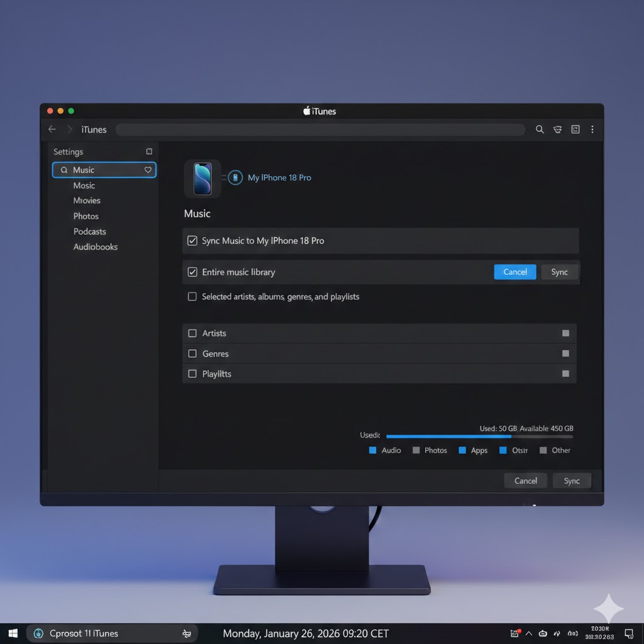The width and height of the screenshot is (644, 644).
Task: Click the device battery indicator icon
Action: click(235, 177)
